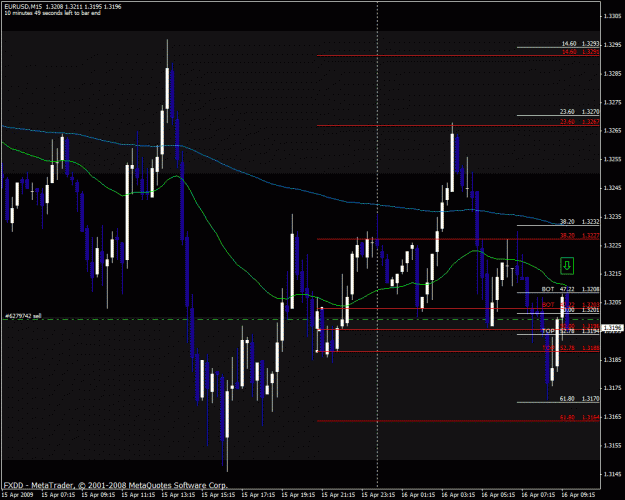Click the '15 Apr 07:15' time axis label

(x=58, y=495)
